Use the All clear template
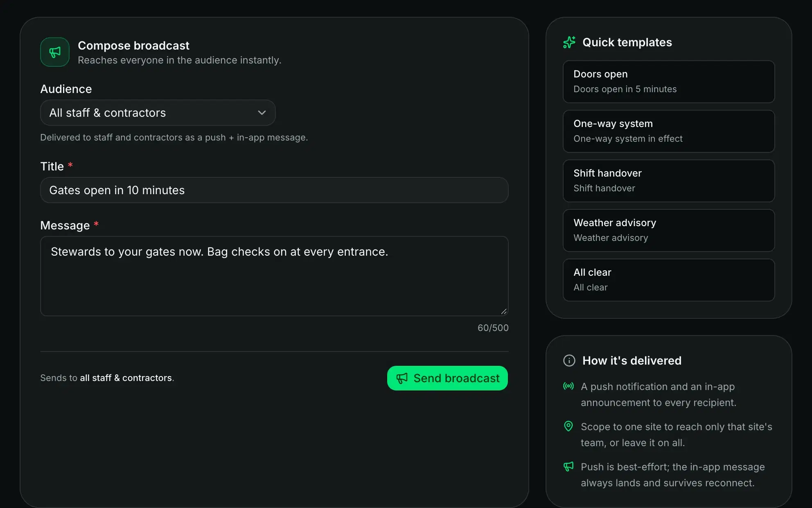 pos(669,280)
